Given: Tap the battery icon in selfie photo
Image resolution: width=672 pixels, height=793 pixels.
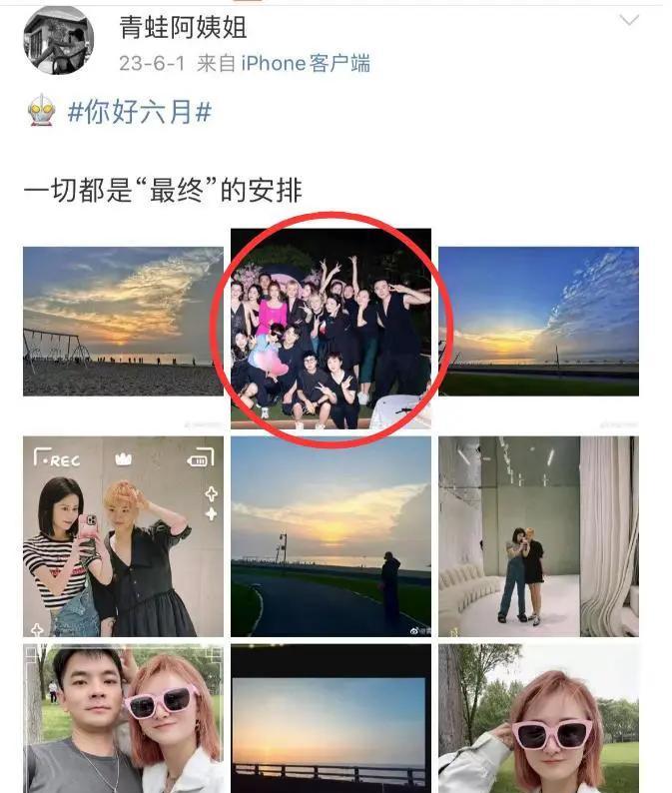Looking at the screenshot, I should pyautogui.click(x=201, y=457).
